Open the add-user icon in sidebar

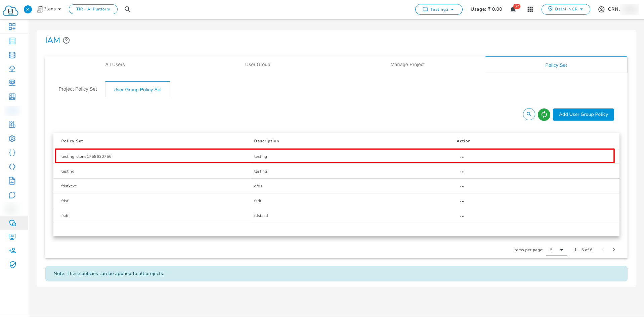[12, 251]
